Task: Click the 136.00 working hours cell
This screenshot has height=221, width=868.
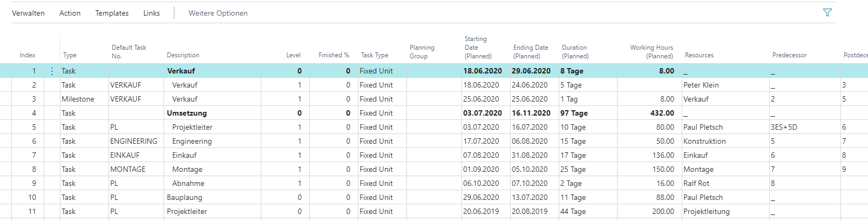Action: tap(663, 155)
